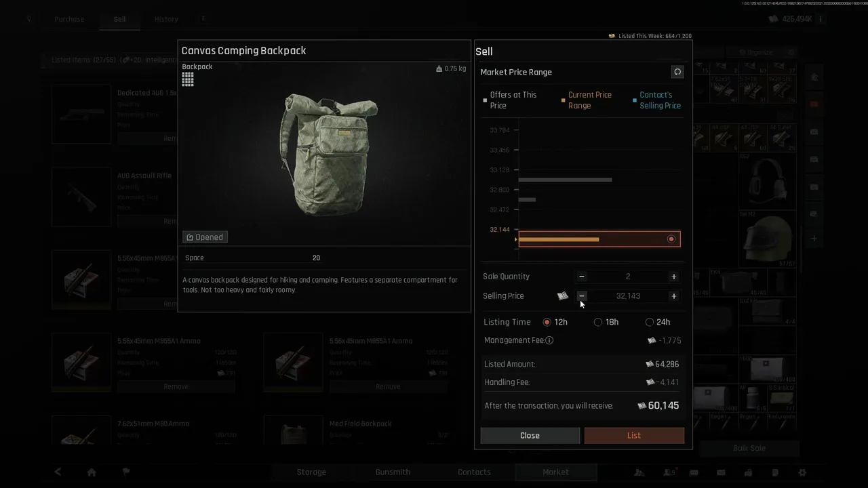Click the Selling Price currency icon

(562, 296)
